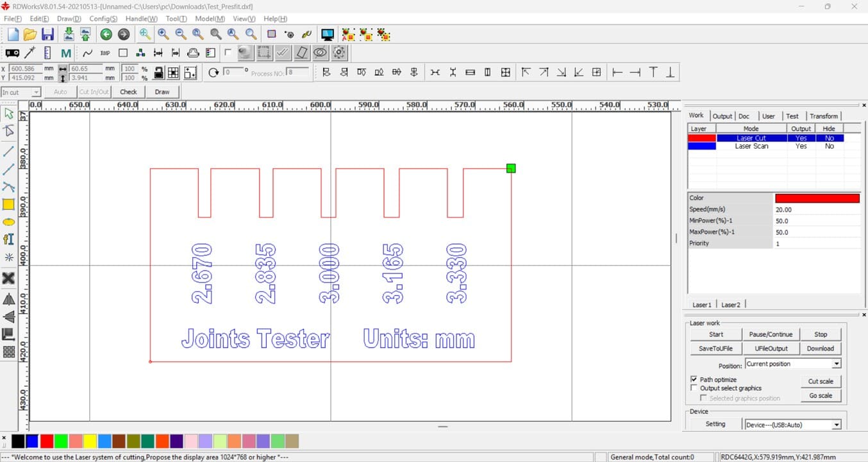Click the red Color bar in layer properties
This screenshot has width=868, height=462.
tap(817, 198)
